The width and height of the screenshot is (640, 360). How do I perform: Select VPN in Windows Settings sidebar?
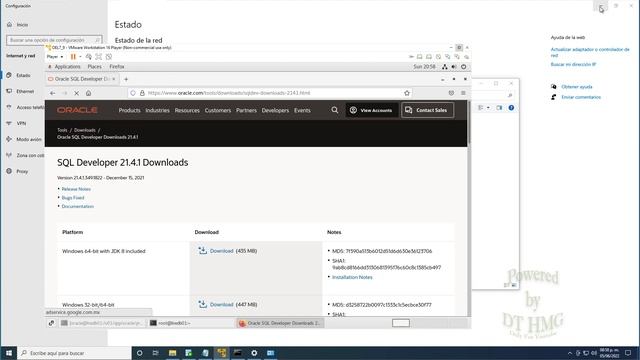21,123
